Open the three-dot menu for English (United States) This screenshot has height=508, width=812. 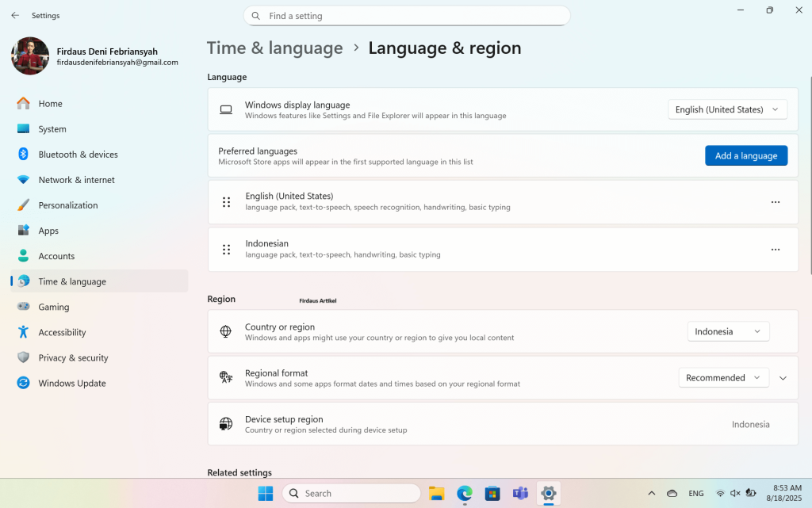coord(775,202)
